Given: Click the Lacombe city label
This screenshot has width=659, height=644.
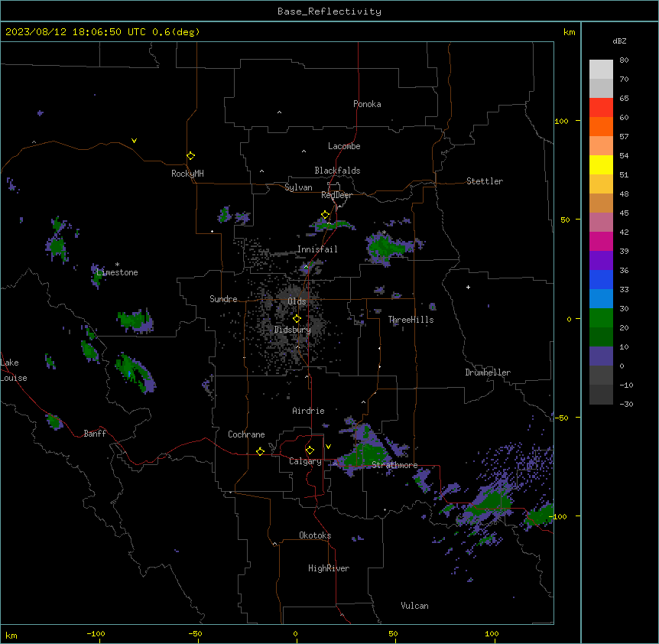Looking at the screenshot, I should pos(344,146).
